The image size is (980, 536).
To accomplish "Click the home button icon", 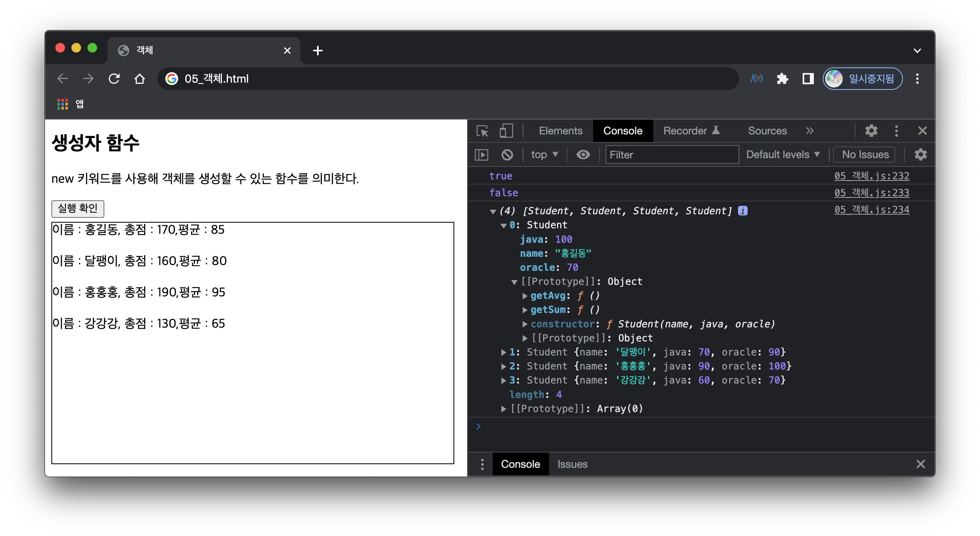I will click(x=140, y=79).
